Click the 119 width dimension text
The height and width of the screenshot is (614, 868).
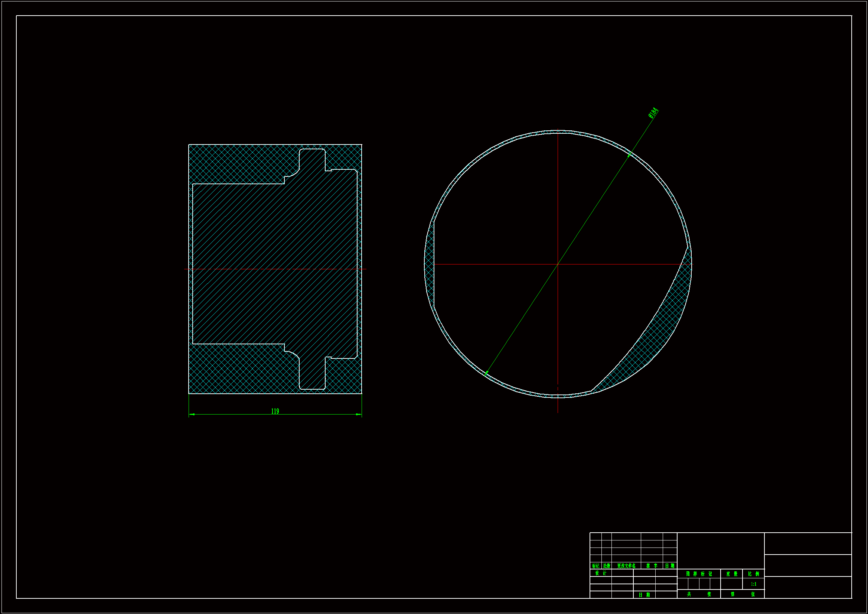click(x=275, y=411)
